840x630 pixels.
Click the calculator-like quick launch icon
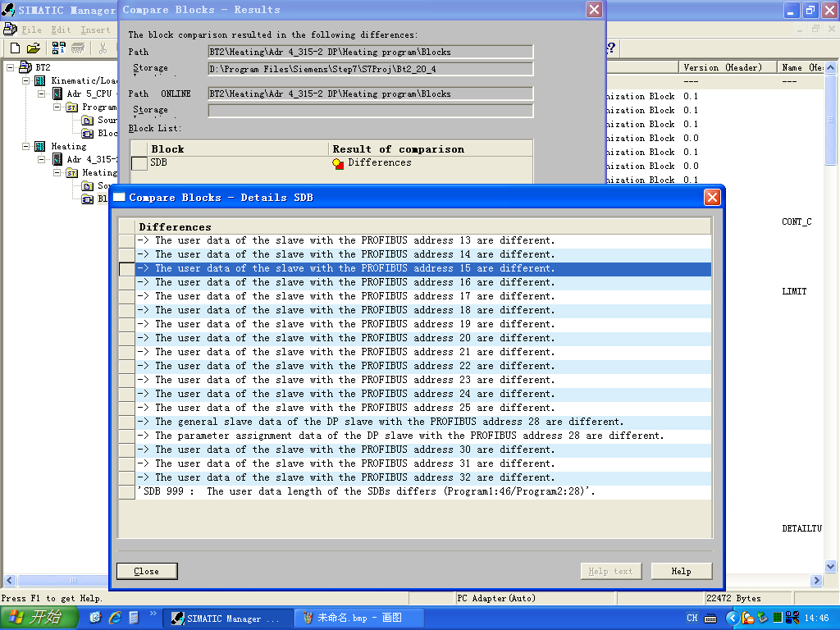(134, 618)
